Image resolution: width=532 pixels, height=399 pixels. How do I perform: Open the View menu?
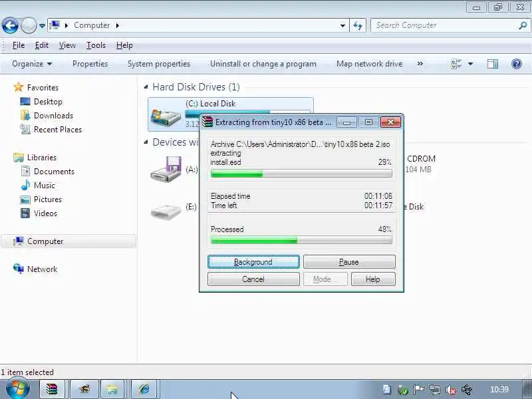click(x=67, y=45)
